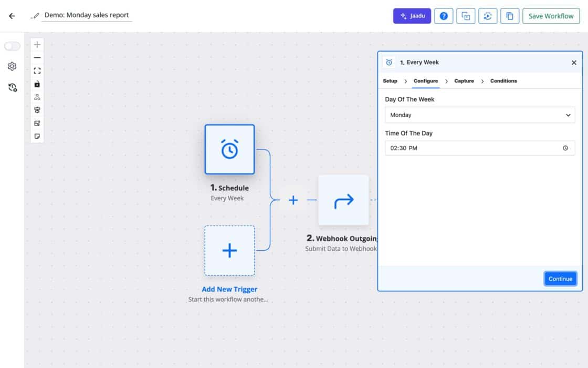Image resolution: width=588 pixels, height=368 pixels.
Task: Toggle the workflow enable switch
Action: [x=12, y=46]
